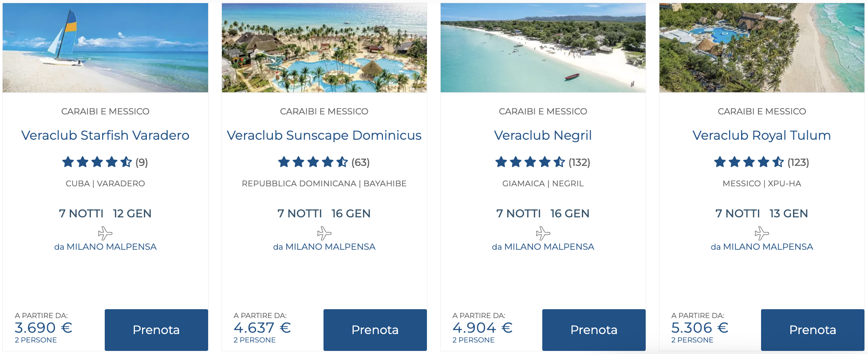Click the GIAMAICA | NEGRIL location text
Screen dimensions: 868x354
tap(543, 183)
